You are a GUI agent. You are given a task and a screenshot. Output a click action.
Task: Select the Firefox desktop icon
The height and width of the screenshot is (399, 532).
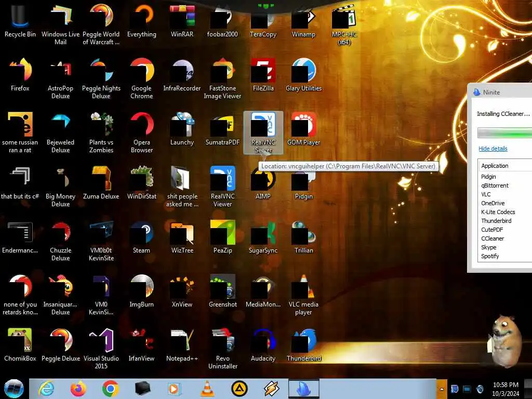coord(20,75)
